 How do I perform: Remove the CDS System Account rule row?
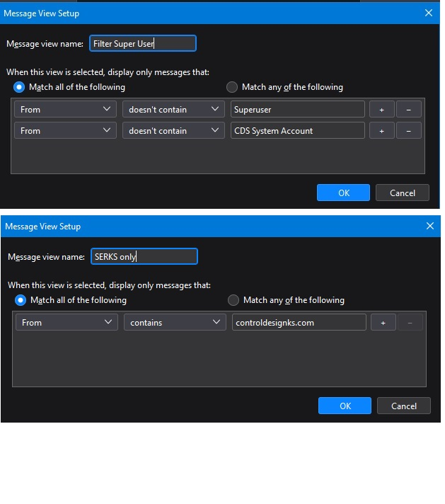pos(409,130)
